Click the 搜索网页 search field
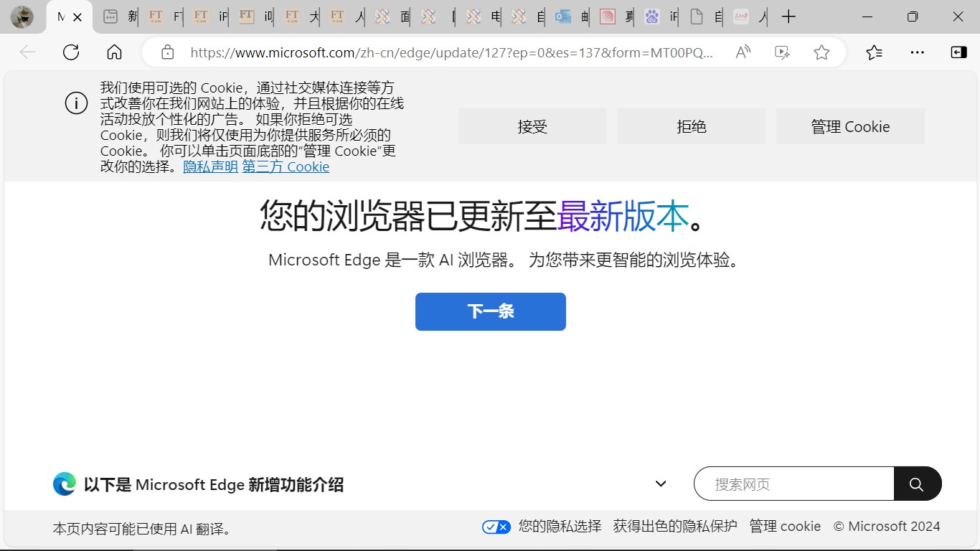980x551 pixels. click(x=794, y=484)
